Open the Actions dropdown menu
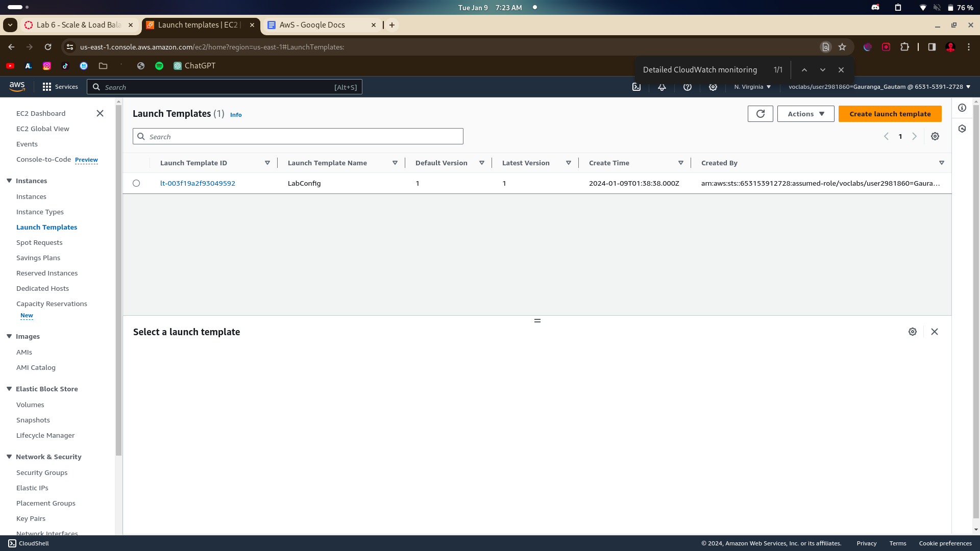Image resolution: width=980 pixels, height=551 pixels. tap(805, 114)
